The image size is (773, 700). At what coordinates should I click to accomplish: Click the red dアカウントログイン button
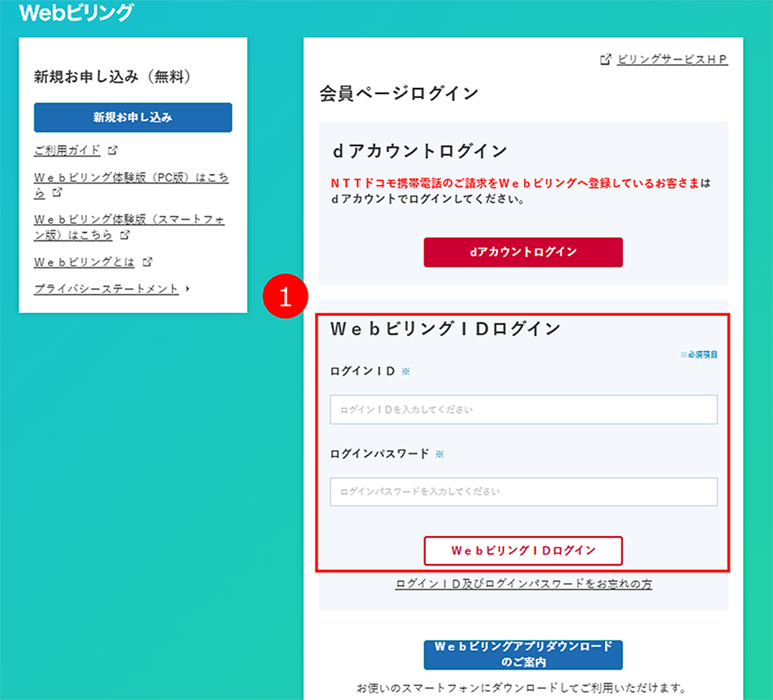click(x=523, y=252)
